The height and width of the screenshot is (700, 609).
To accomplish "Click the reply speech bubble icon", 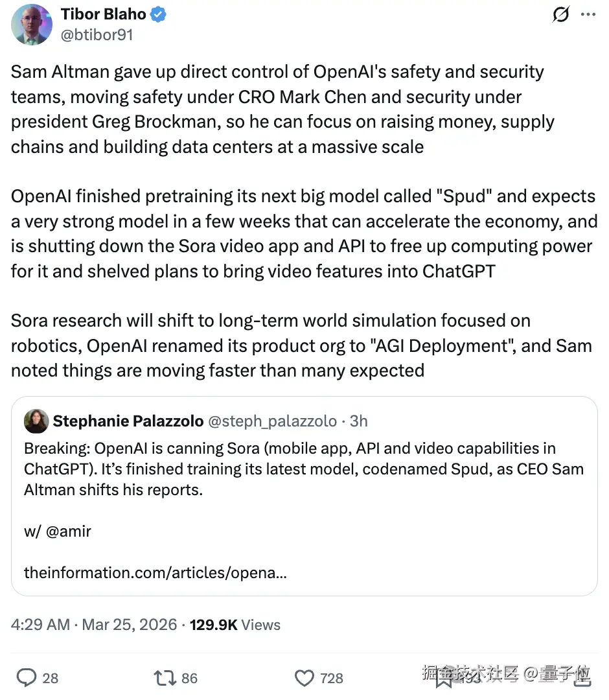I will (27, 678).
